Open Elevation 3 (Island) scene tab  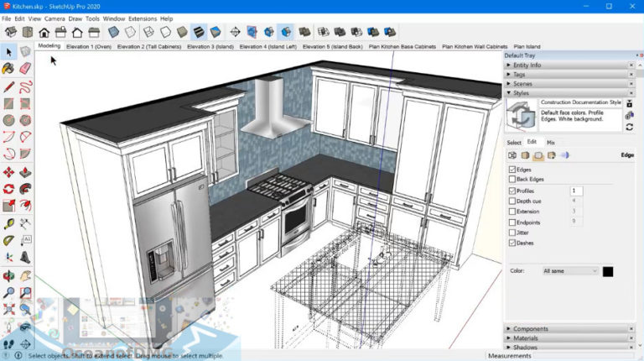point(210,46)
